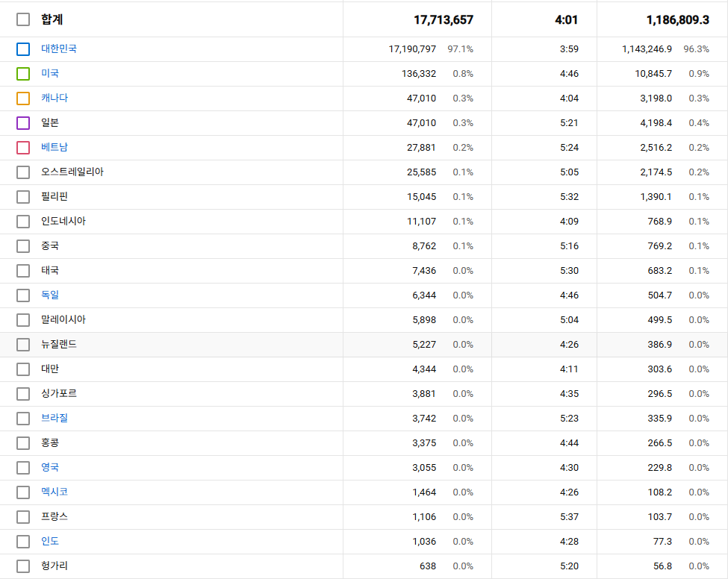Select the 멕시코 country link
This screenshot has width=728, height=579.
click(x=55, y=492)
